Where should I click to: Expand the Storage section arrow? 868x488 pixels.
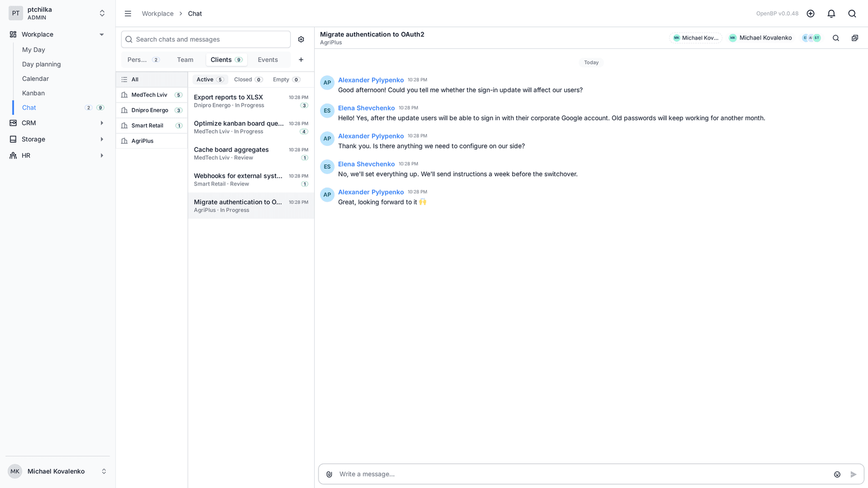pos(101,139)
